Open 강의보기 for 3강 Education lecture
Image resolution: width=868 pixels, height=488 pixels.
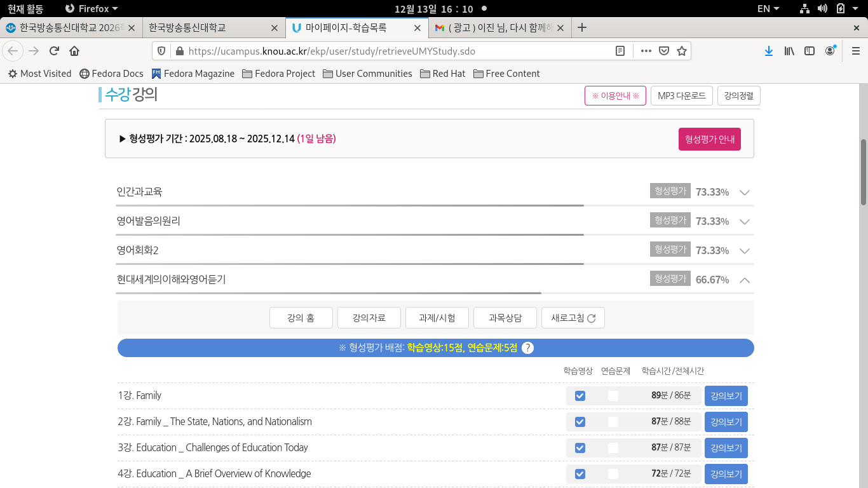click(726, 448)
